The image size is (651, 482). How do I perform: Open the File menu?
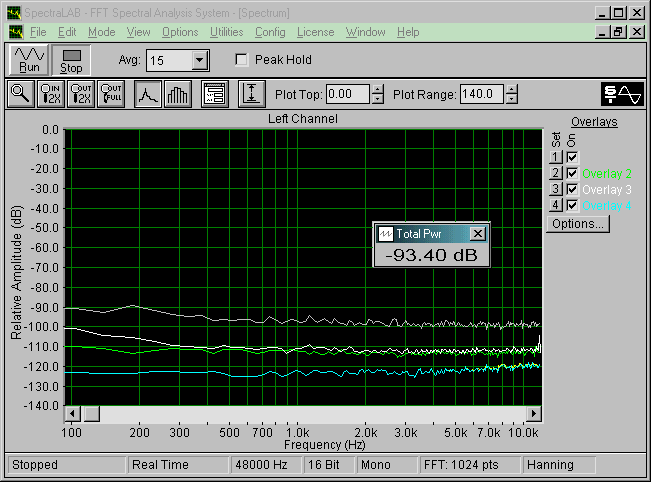[x=38, y=32]
